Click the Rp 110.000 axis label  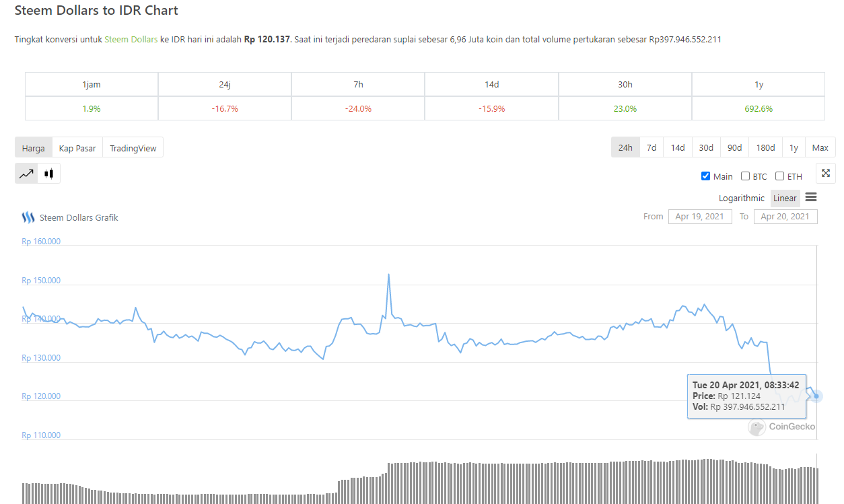point(41,435)
